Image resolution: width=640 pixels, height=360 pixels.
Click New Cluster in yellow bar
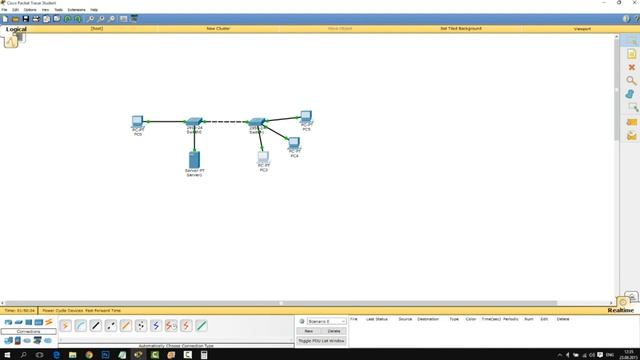[x=218, y=29]
